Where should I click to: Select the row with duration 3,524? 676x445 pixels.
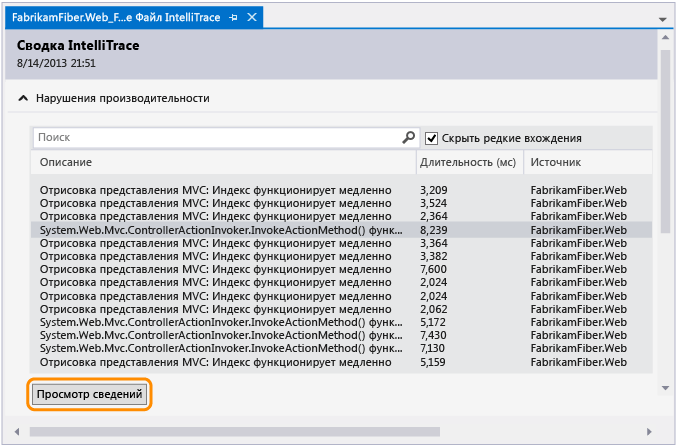tap(341, 203)
